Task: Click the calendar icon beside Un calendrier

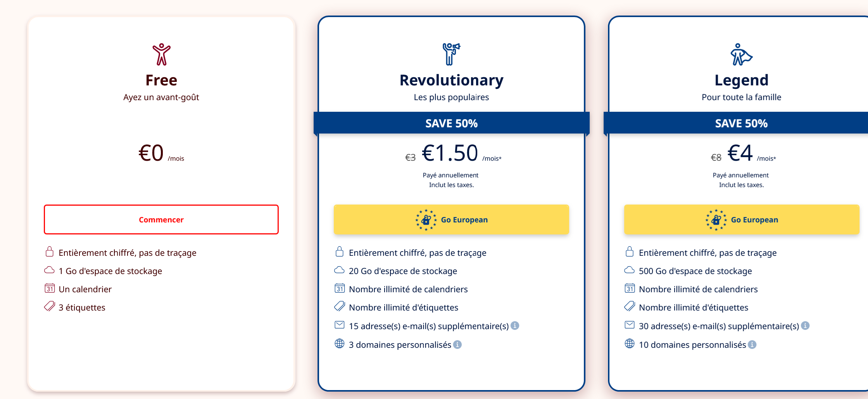Action: [x=50, y=288]
